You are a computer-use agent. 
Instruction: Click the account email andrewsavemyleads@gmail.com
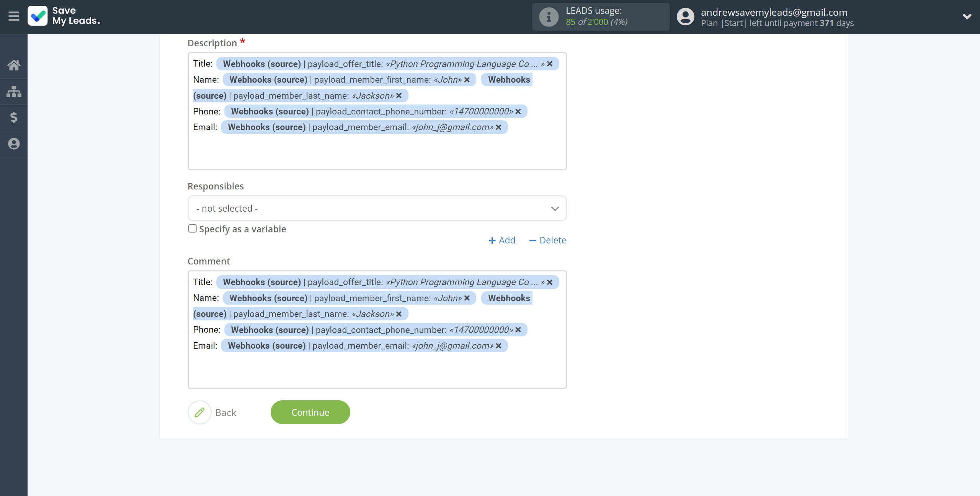click(774, 12)
